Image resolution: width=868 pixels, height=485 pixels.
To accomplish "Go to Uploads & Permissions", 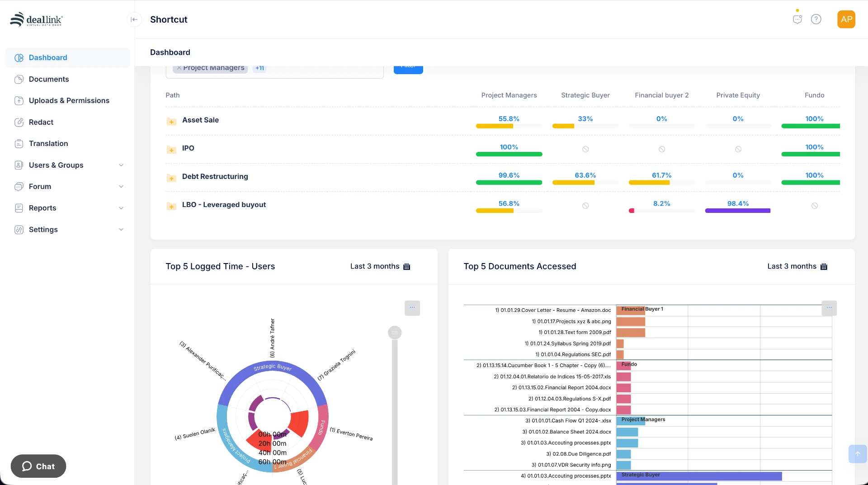I will point(68,101).
